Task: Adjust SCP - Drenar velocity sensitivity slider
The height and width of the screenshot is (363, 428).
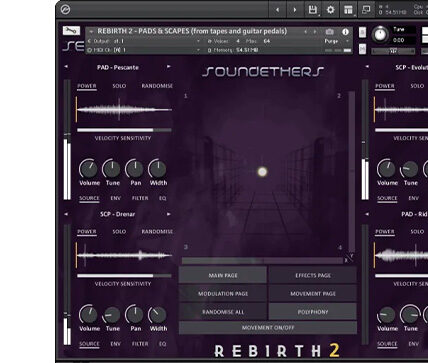Action: pos(124,276)
